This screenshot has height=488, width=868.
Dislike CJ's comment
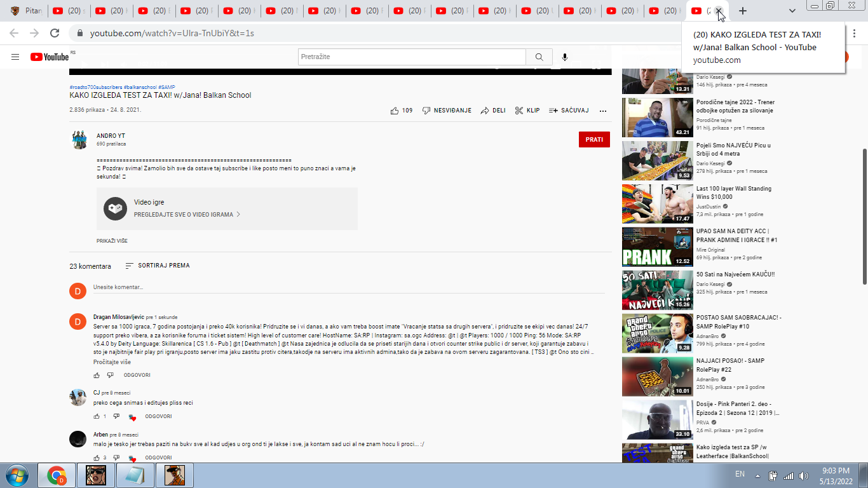tap(116, 416)
